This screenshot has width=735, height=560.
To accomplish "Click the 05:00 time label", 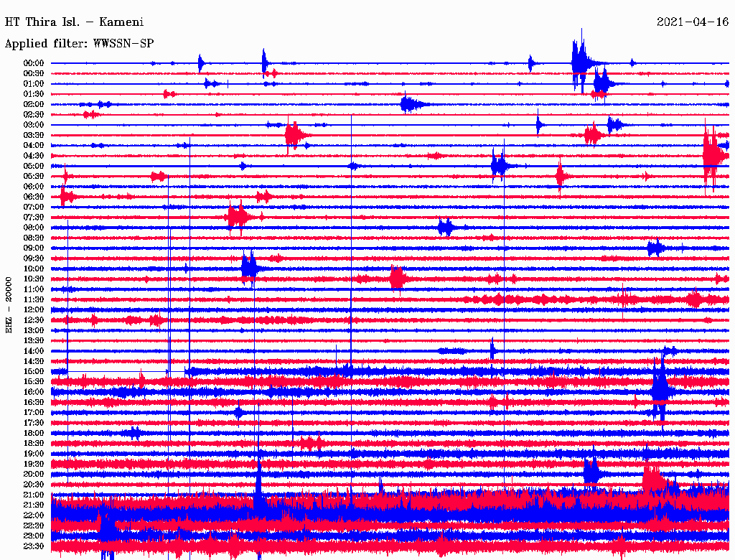I will pos(34,166).
